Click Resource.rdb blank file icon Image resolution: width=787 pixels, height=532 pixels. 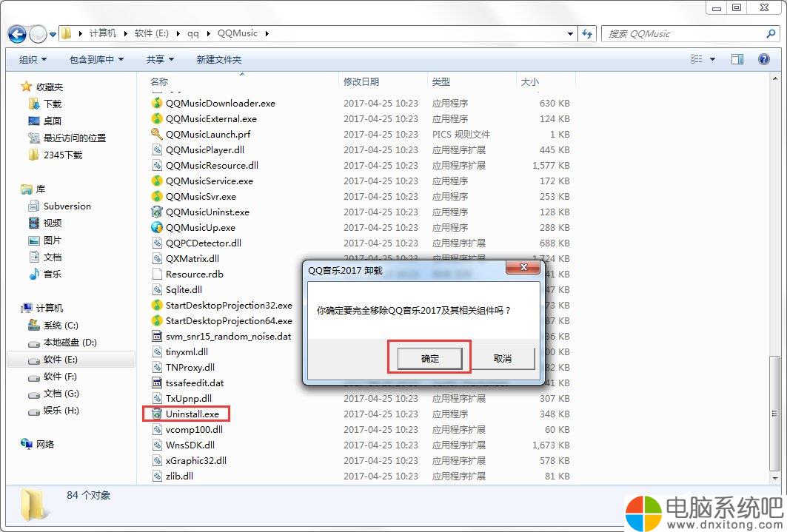157,274
